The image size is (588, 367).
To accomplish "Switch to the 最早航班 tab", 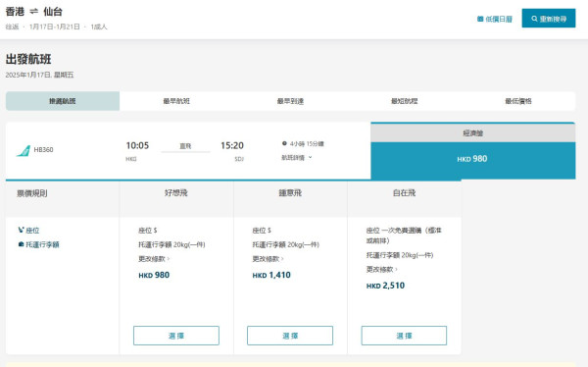I will pos(176,101).
